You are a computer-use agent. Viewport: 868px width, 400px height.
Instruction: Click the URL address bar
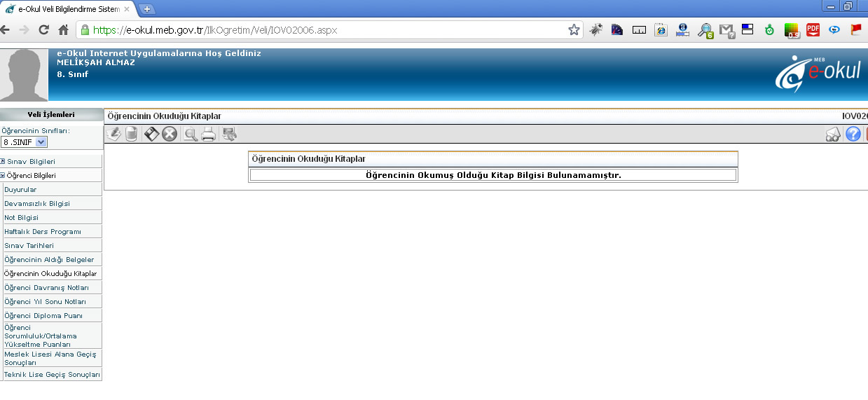click(322, 29)
